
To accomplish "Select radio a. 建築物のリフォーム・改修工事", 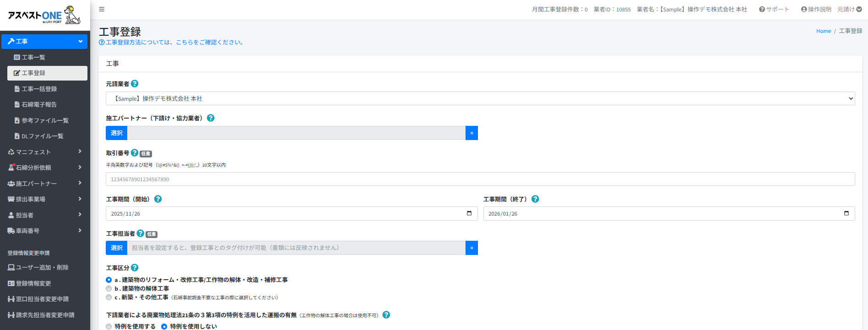I will tap(109, 280).
